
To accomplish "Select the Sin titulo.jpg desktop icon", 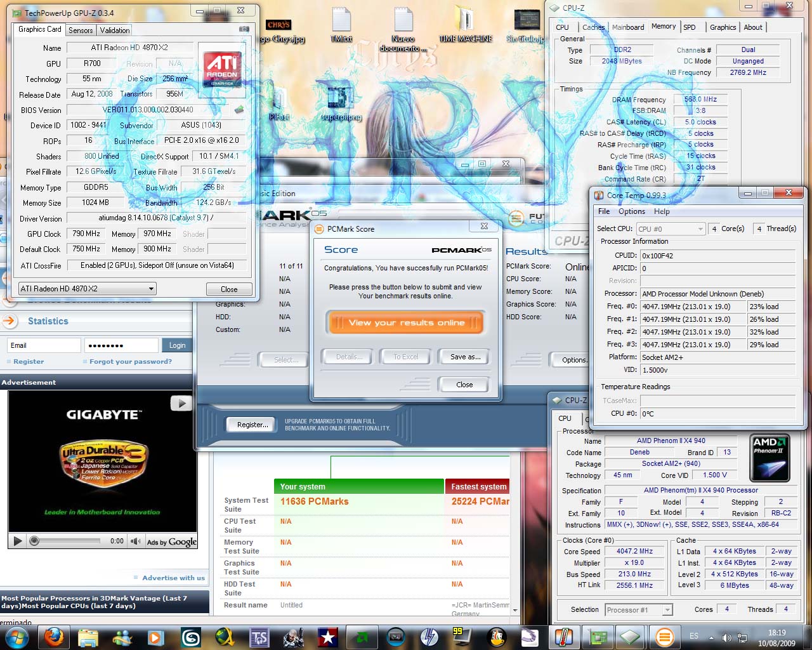I will tap(527, 27).
